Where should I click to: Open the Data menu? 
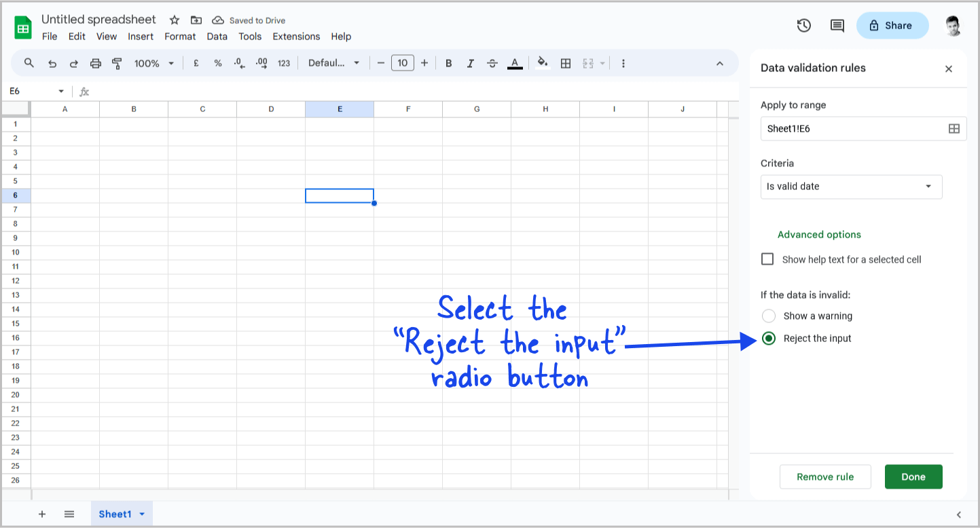[217, 36]
